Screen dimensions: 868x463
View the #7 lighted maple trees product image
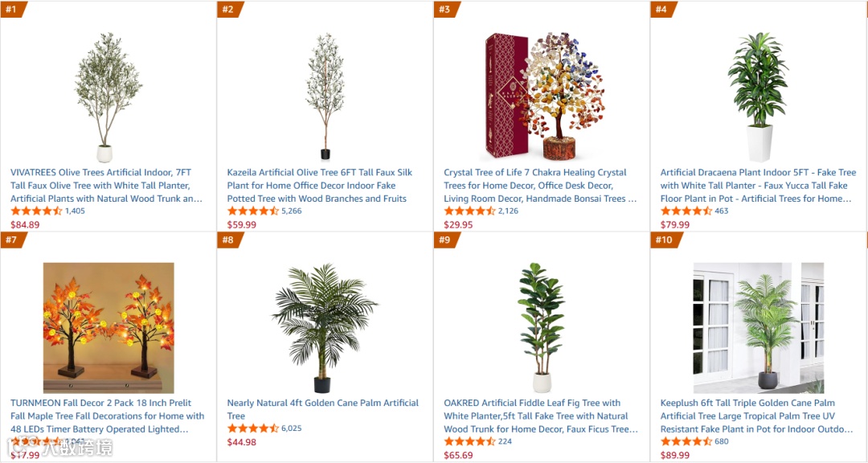pyautogui.click(x=108, y=328)
